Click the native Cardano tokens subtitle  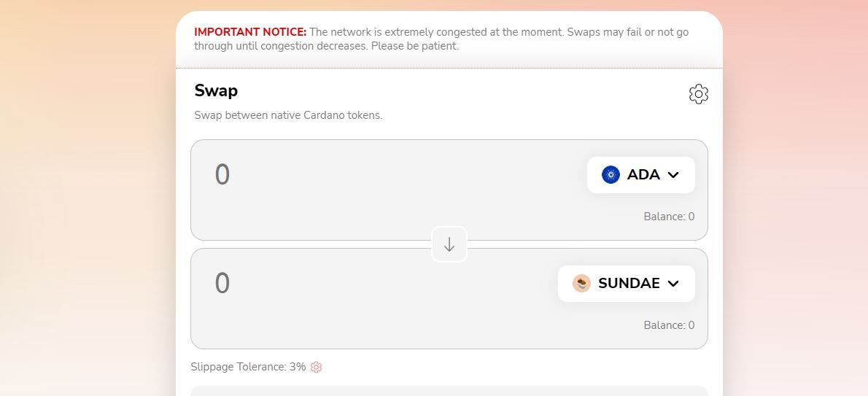tap(288, 115)
